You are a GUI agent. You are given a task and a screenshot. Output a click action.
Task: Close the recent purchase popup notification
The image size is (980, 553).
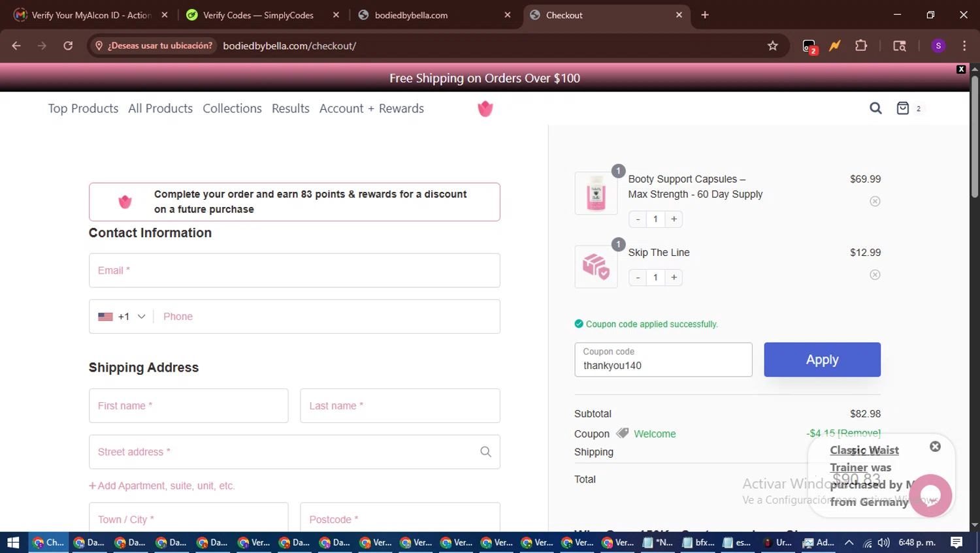935,447
